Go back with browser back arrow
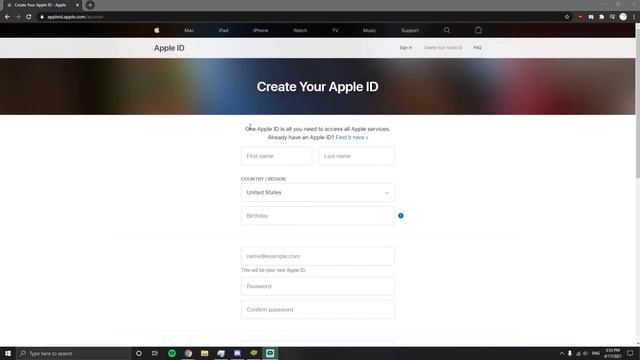This screenshot has height=360, width=640. click(7, 17)
